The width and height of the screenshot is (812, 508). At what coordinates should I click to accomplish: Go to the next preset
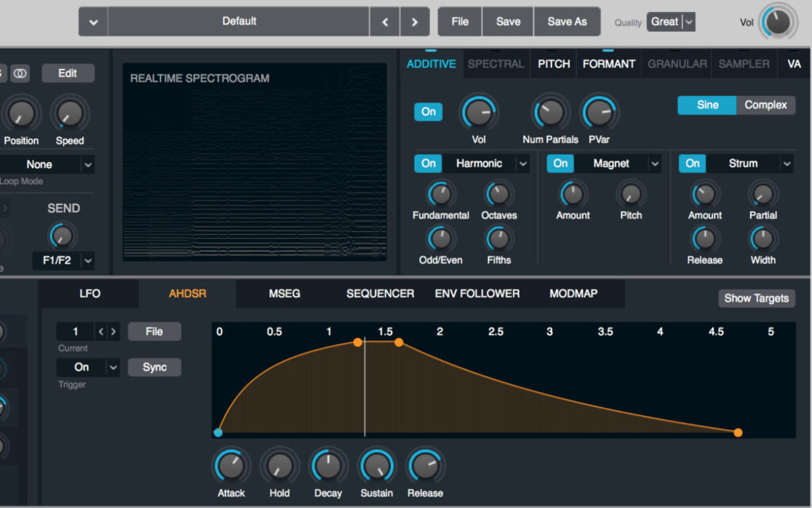point(414,21)
